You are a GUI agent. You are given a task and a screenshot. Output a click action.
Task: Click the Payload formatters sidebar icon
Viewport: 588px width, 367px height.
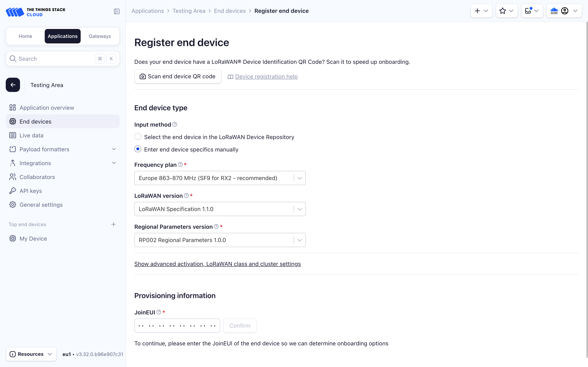[x=13, y=149]
